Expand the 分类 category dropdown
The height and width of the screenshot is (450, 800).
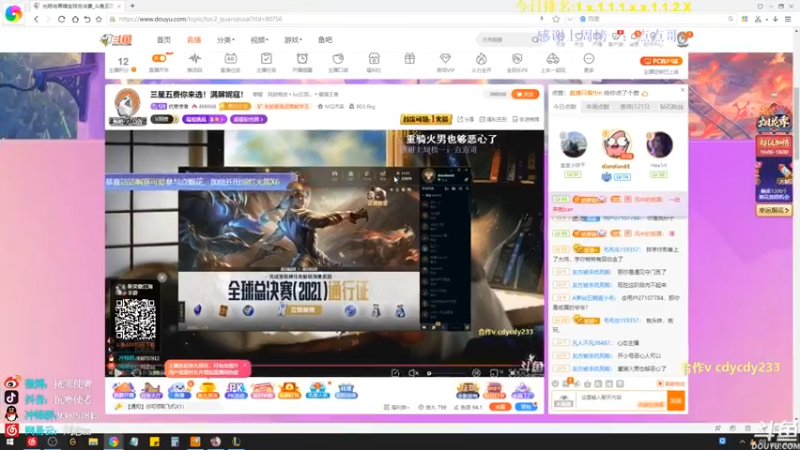(225, 40)
